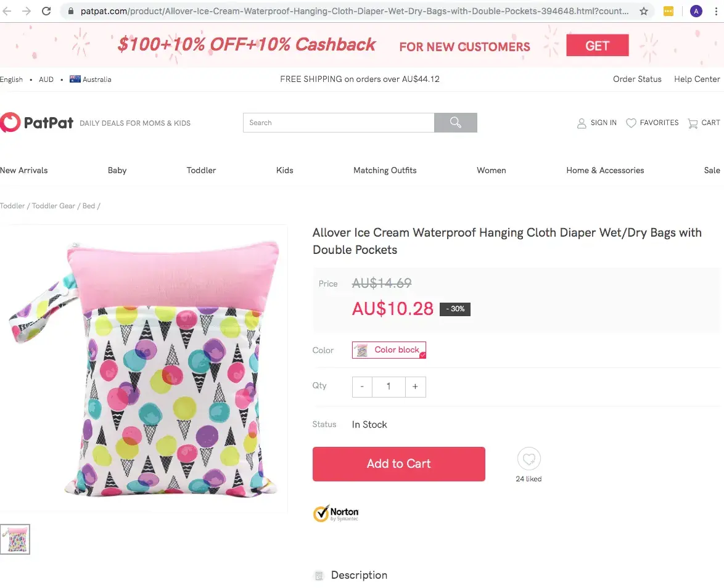
Task: Reload the page in the browser
Action: click(x=46, y=11)
